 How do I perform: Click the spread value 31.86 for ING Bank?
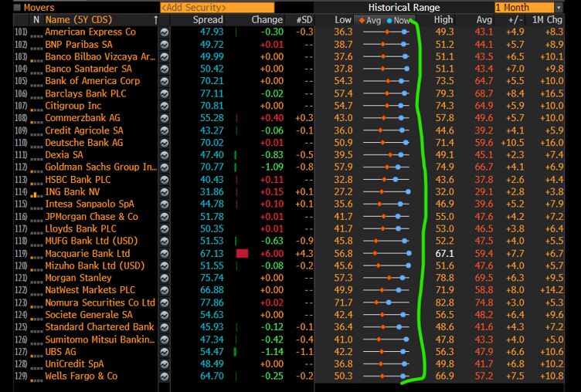[x=212, y=192]
